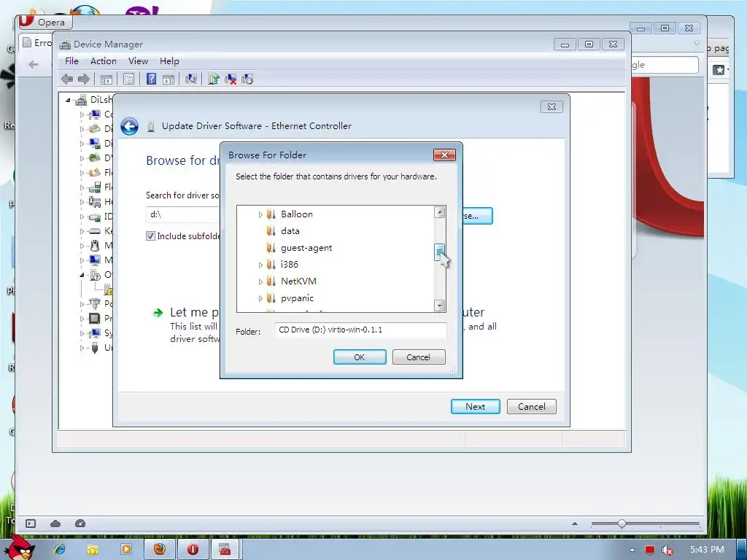Select the i386 folder name
The width and height of the screenshot is (747, 560).
pyautogui.click(x=289, y=264)
